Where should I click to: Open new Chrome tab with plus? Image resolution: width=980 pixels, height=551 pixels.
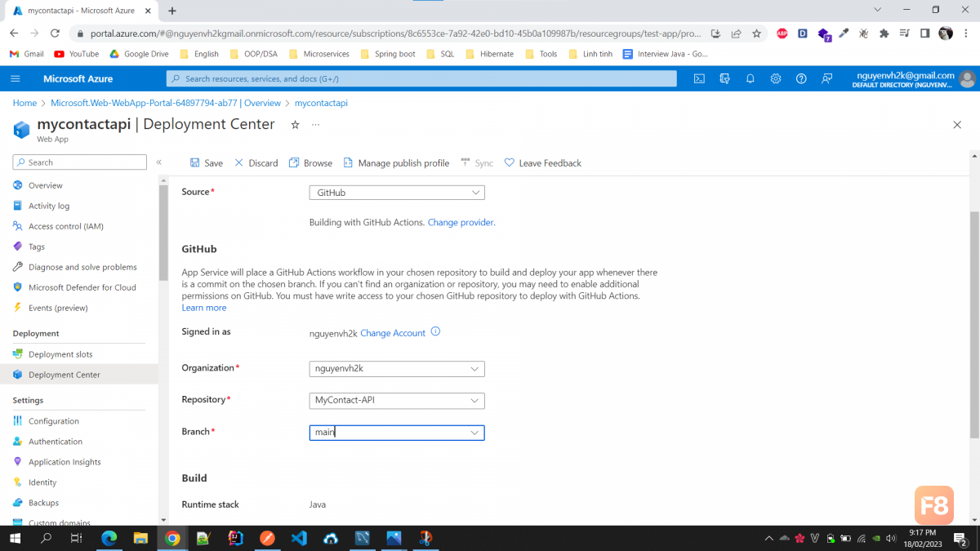click(x=172, y=11)
